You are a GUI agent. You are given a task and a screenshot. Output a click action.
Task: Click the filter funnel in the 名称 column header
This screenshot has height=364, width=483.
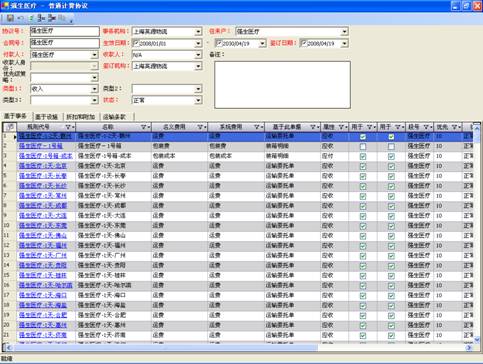point(144,127)
